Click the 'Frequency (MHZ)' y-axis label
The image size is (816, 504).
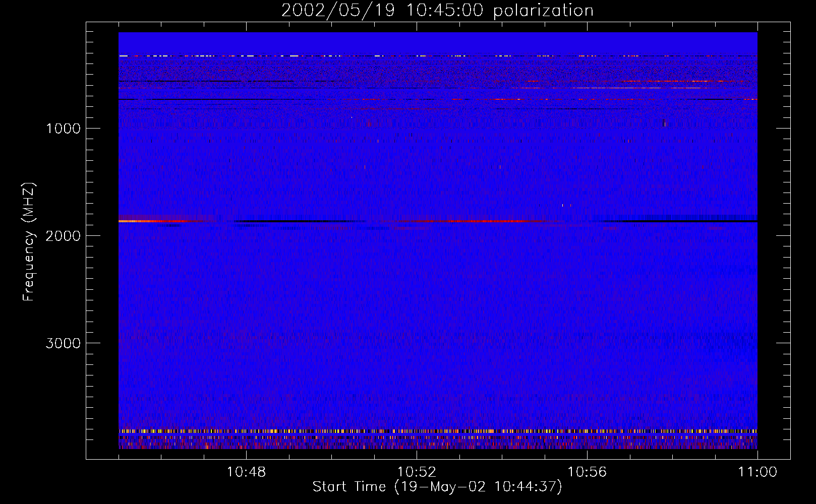coord(29,242)
